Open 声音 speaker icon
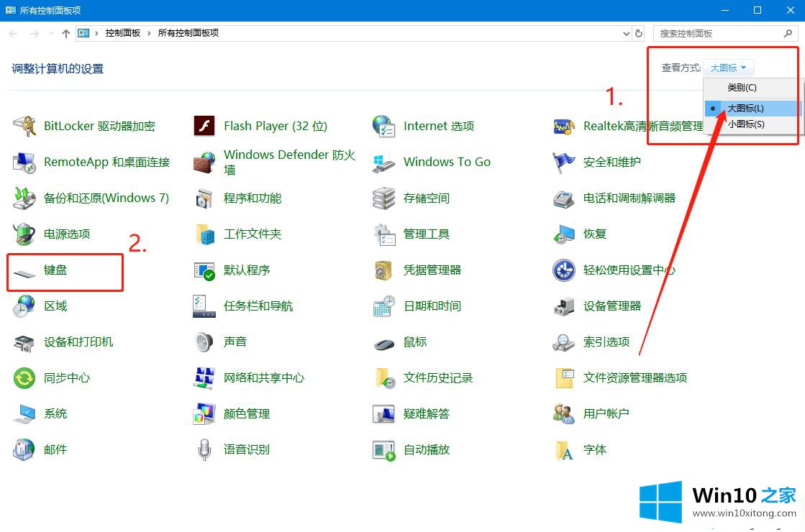Screen dimensions: 805x532 (204, 342)
